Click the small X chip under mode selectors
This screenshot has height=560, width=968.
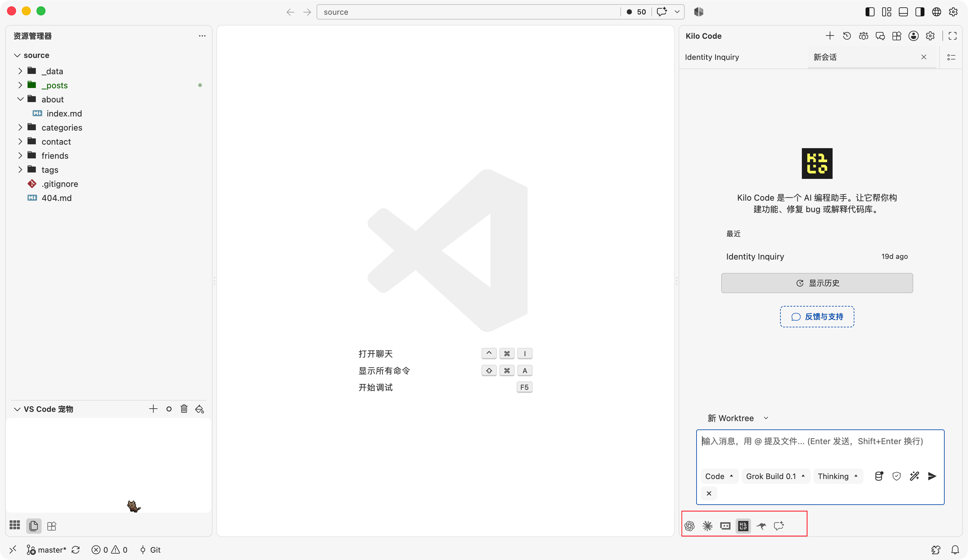coord(709,493)
